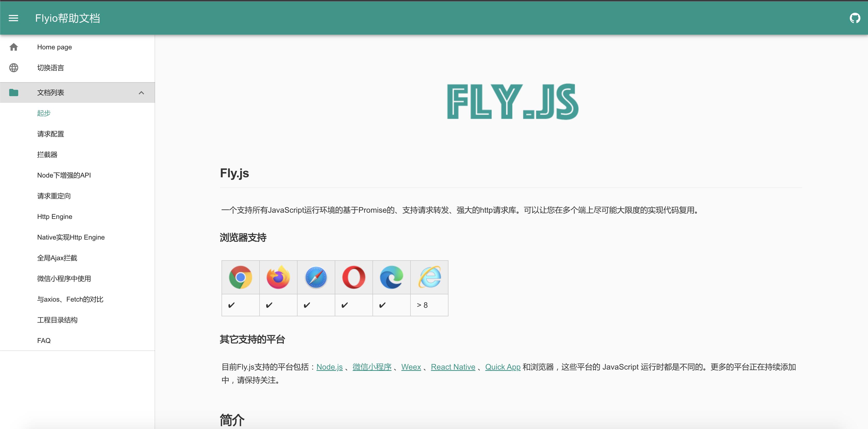Expand the 请求配置 sidebar entry
The height and width of the screenshot is (429, 868).
click(x=51, y=134)
